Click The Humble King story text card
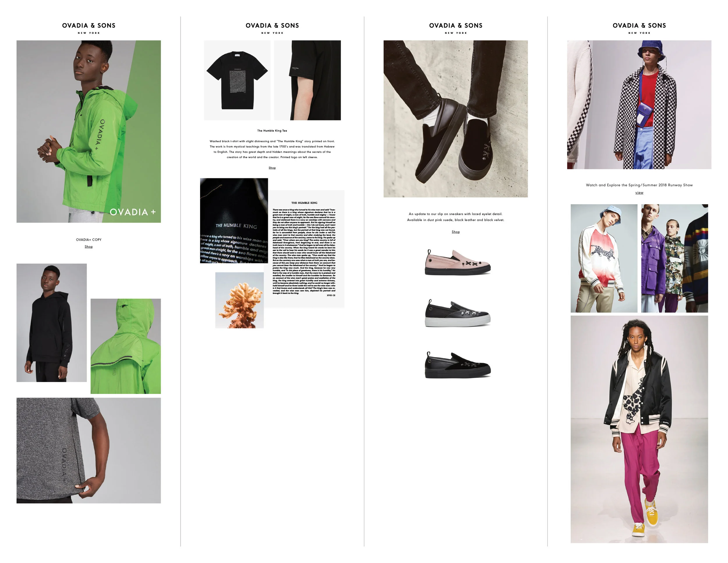 pyautogui.click(x=304, y=249)
